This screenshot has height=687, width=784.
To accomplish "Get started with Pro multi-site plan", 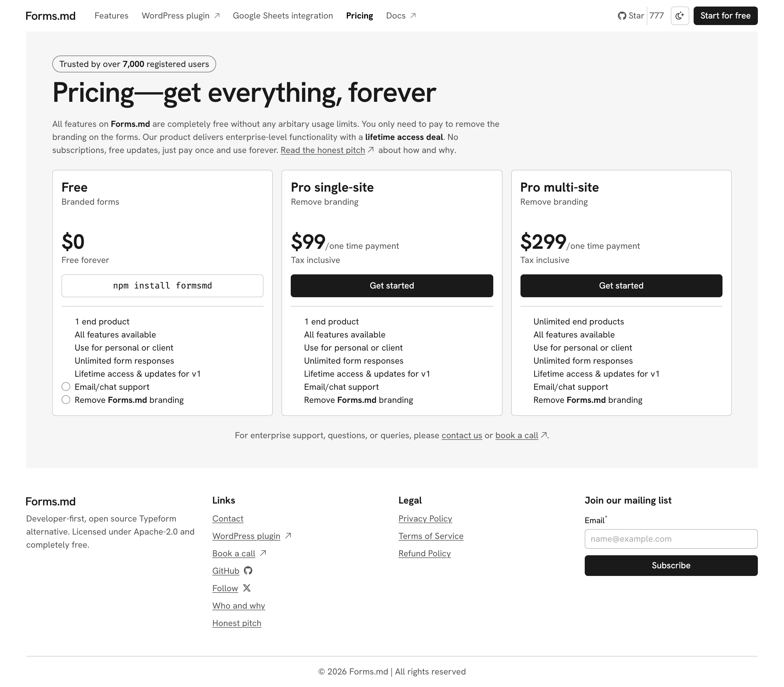I will [x=621, y=286].
